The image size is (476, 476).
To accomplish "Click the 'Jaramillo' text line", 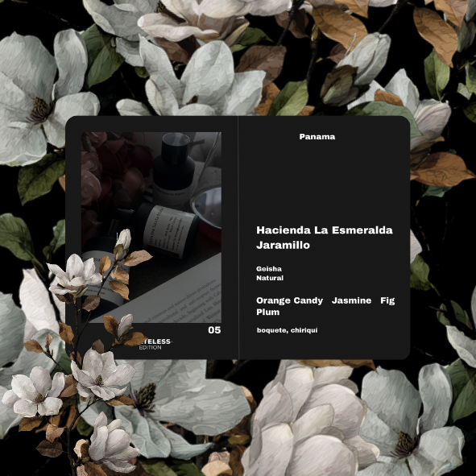I will [x=283, y=245].
